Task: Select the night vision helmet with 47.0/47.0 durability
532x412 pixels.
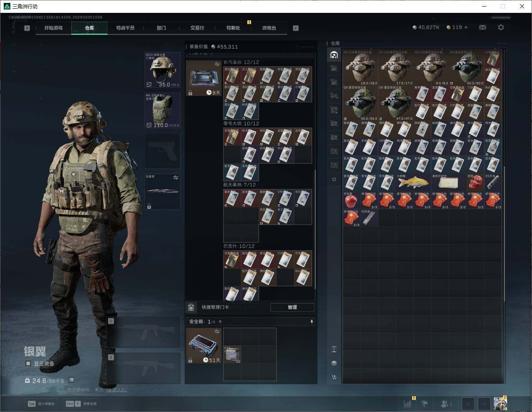Action: (x=395, y=103)
